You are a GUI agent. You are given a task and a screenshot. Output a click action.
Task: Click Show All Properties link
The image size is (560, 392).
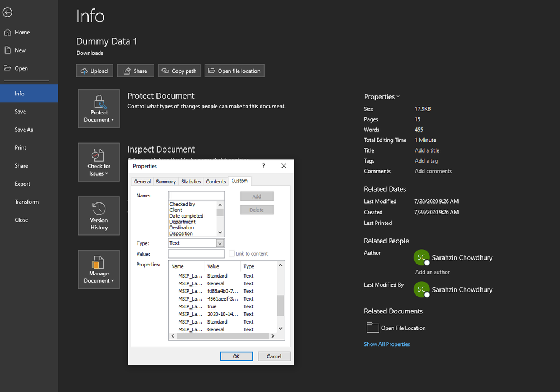click(x=387, y=344)
